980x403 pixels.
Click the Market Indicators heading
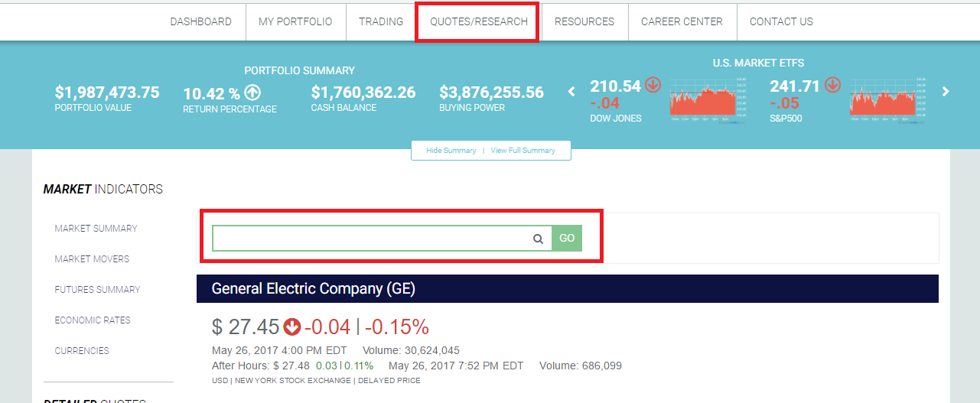(103, 189)
